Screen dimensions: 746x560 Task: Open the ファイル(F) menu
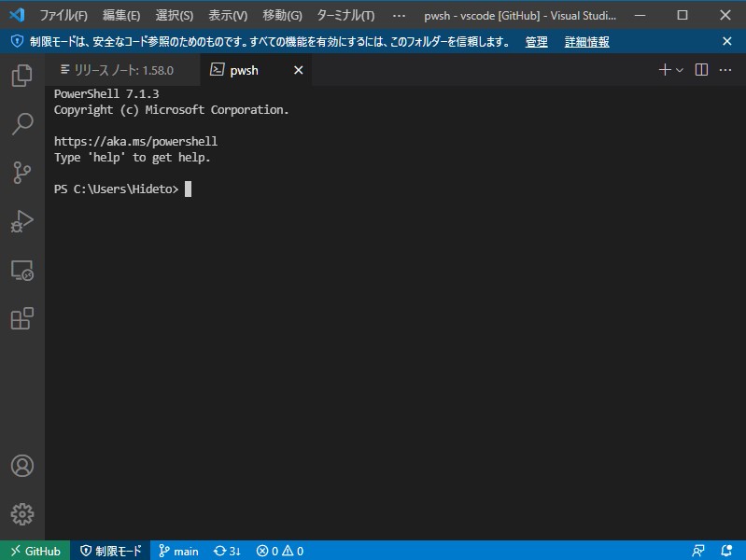(x=63, y=16)
